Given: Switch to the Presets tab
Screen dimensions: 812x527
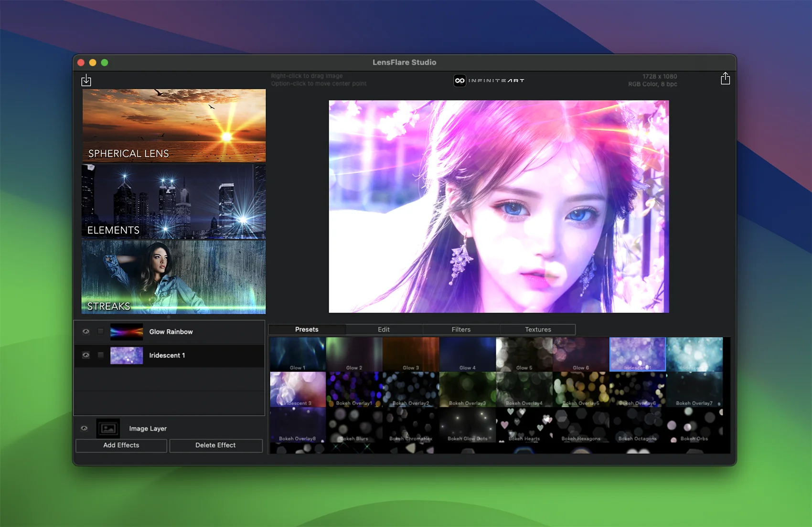Looking at the screenshot, I should pyautogui.click(x=307, y=329).
